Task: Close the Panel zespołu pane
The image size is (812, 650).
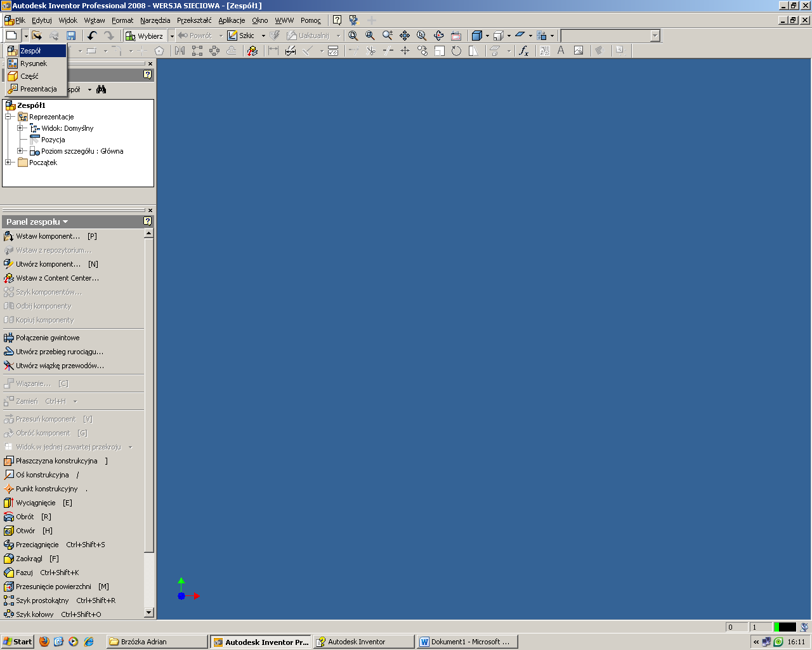Action: pyautogui.click(x=150, y=210)
